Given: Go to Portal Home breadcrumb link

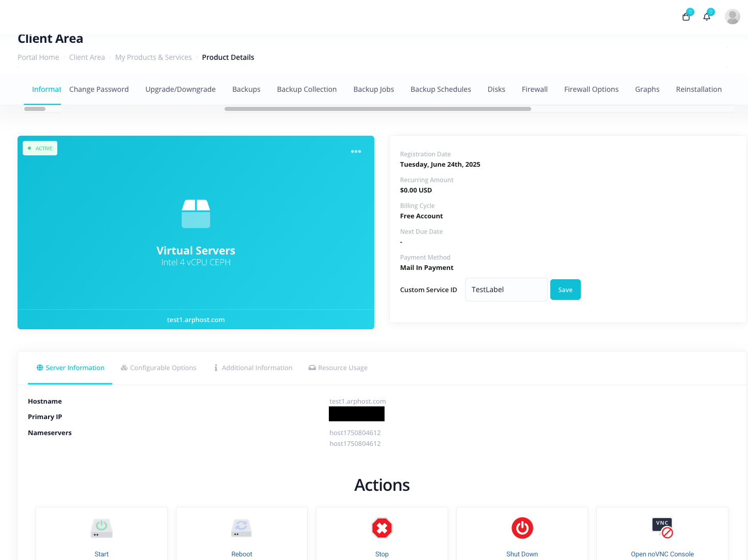Looking at the screenshot, I should click(38, 57).
